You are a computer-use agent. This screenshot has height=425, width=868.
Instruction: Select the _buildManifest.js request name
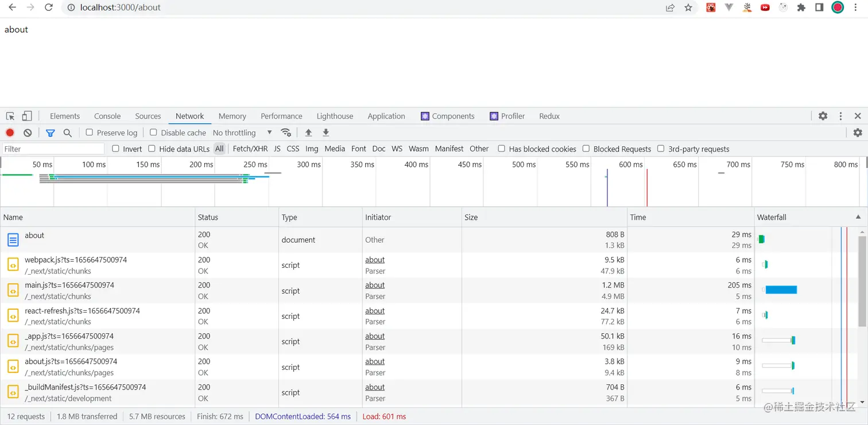pos(85,387)
